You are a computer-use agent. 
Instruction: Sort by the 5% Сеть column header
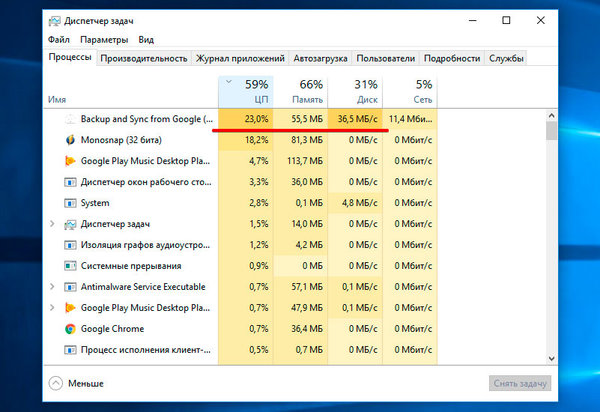click(410, 92)
